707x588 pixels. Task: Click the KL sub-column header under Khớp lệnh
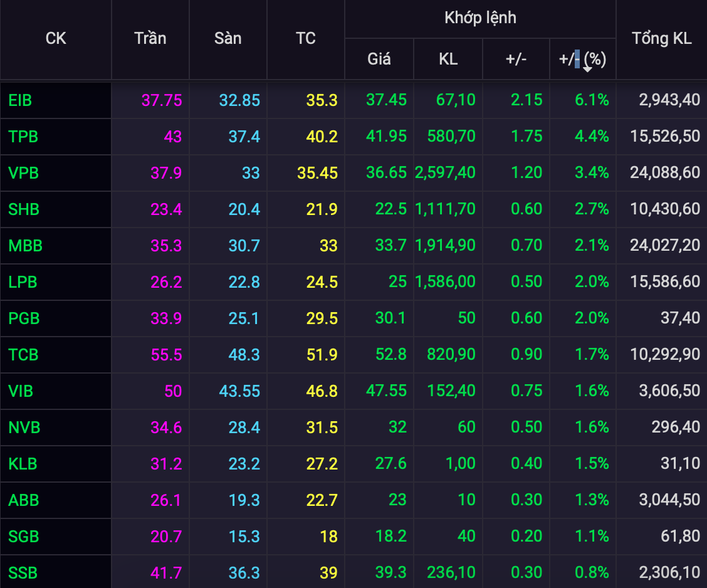tap(448, 59)
